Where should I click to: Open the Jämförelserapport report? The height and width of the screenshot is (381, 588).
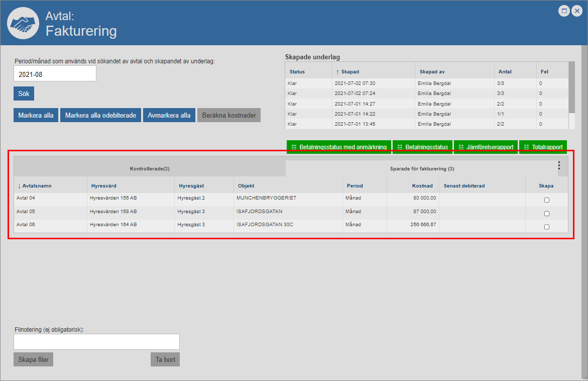[485, 147]
